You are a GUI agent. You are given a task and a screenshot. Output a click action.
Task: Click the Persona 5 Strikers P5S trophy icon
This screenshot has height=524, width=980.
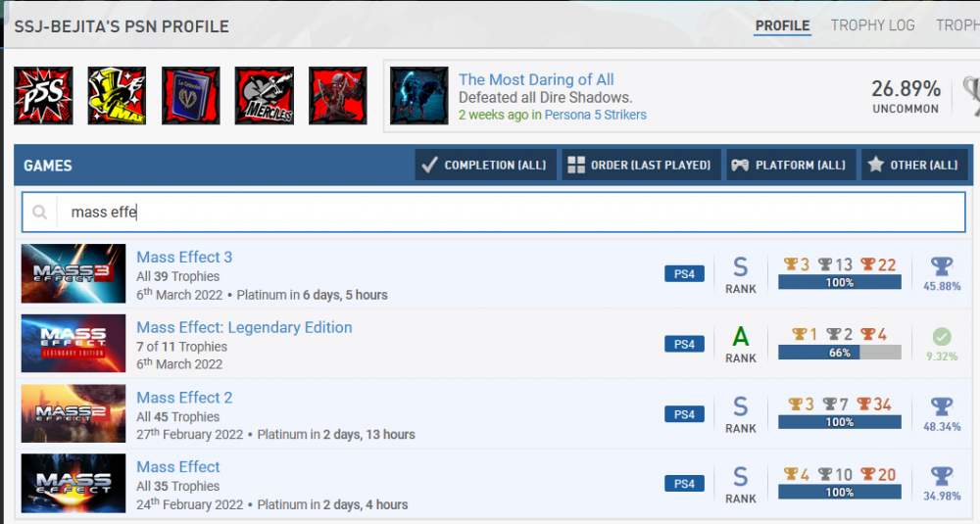(43, 96)
